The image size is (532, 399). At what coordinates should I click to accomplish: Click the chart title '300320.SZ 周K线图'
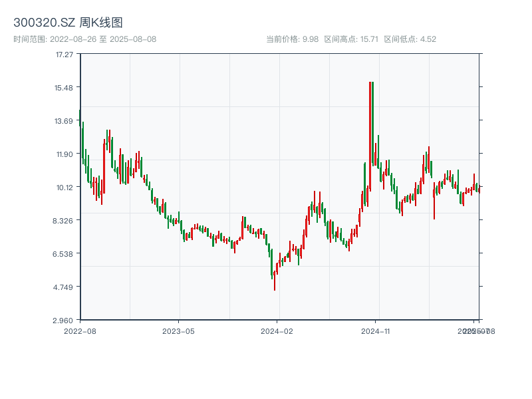(68, 23)
